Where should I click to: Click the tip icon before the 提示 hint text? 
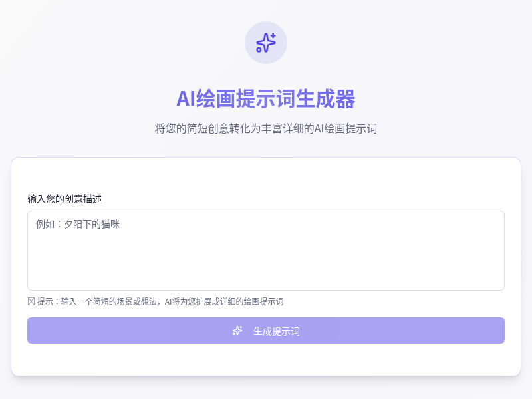click(x=30, y=301)
